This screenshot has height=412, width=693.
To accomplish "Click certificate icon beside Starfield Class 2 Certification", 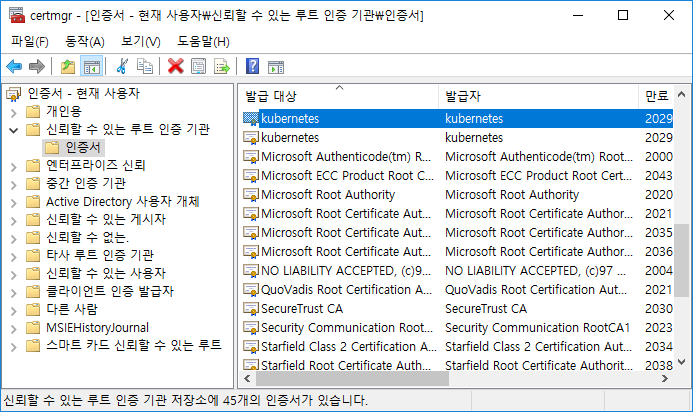I will click(x=251, y=347).
